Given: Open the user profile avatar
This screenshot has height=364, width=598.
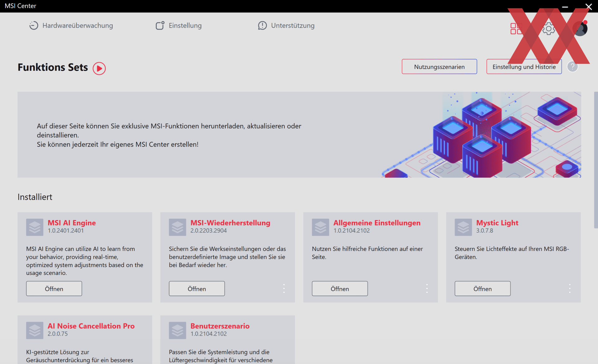Looking at the screenshot, I should coord(580,29).
